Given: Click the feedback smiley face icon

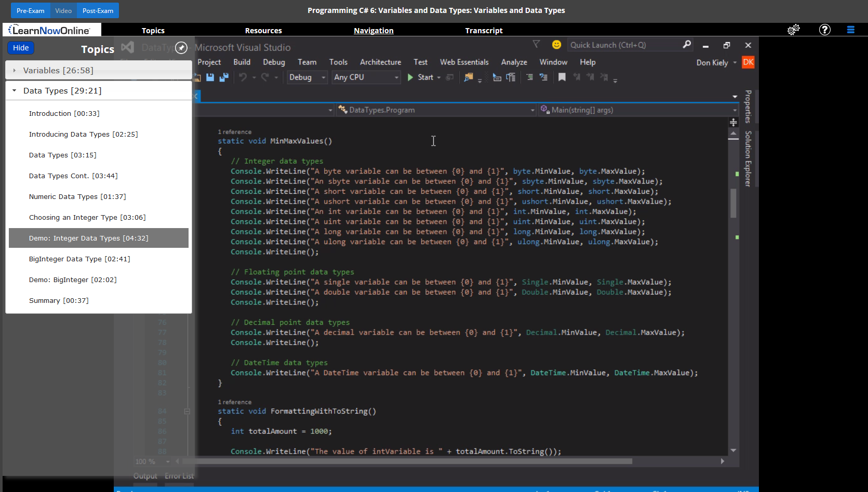Looking at the screenshot, I should click(556, 45).
